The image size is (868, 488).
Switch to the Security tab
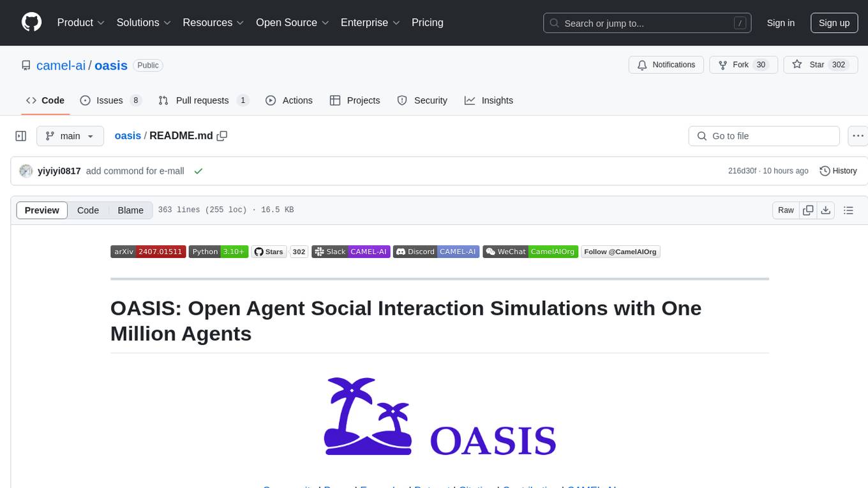(422, 100)
